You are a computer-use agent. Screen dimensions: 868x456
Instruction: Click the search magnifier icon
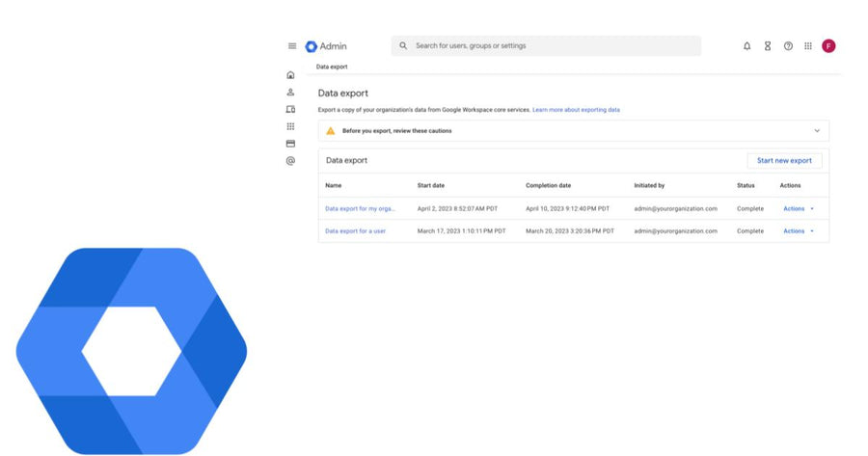click(403, 46)
